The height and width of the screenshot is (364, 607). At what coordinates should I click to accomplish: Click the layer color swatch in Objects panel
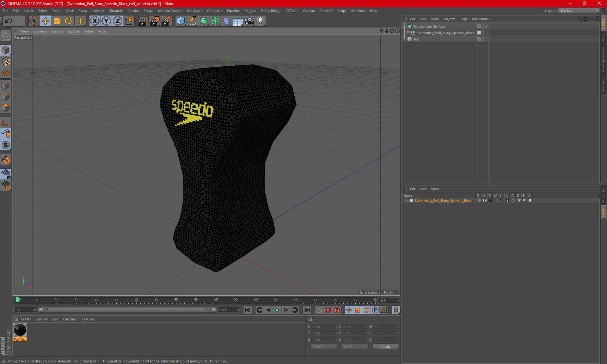(479, 33)
